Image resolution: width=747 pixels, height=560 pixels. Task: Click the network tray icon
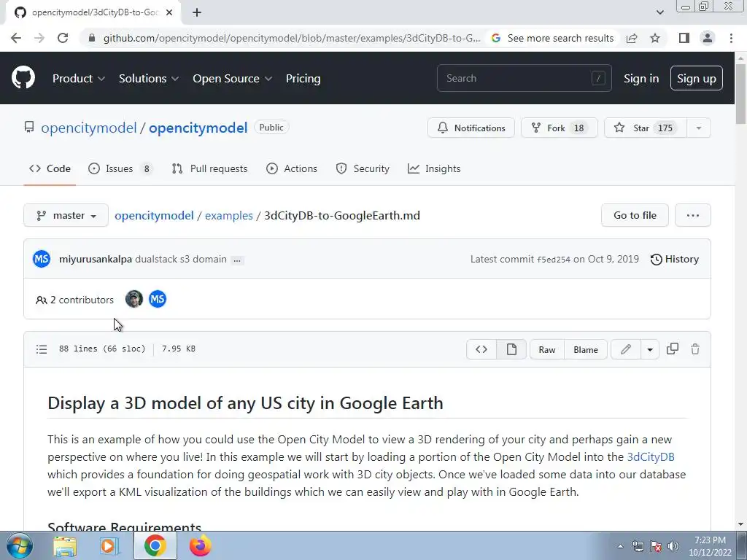[638, 546]
